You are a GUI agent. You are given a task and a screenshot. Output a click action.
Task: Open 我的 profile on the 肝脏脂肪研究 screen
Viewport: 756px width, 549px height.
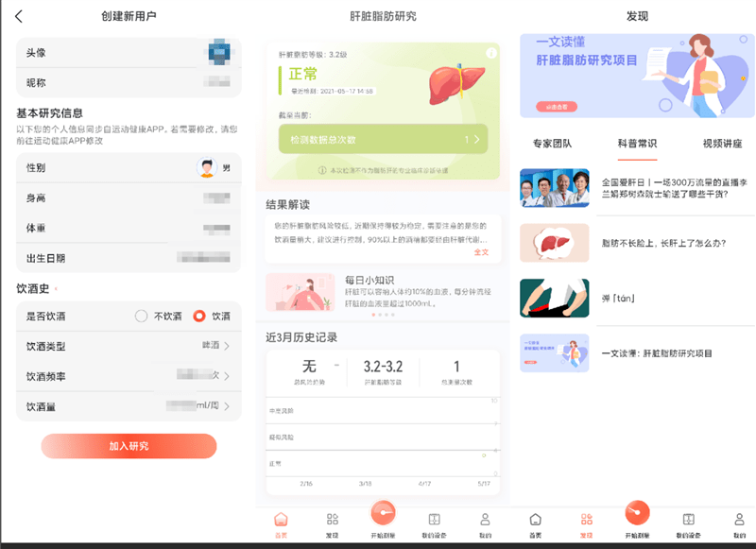485,524
